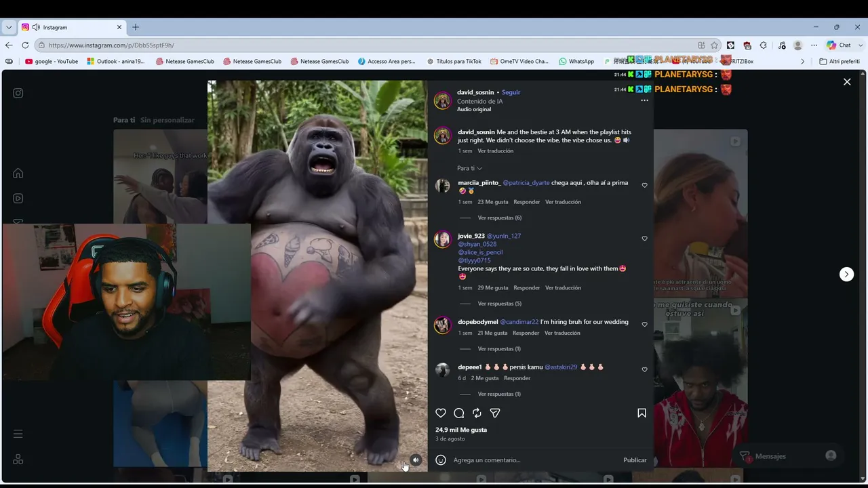Switch to the 'Sin personalizar' feed tab
This screenshot has height=488, width=868.
(167, 120)
